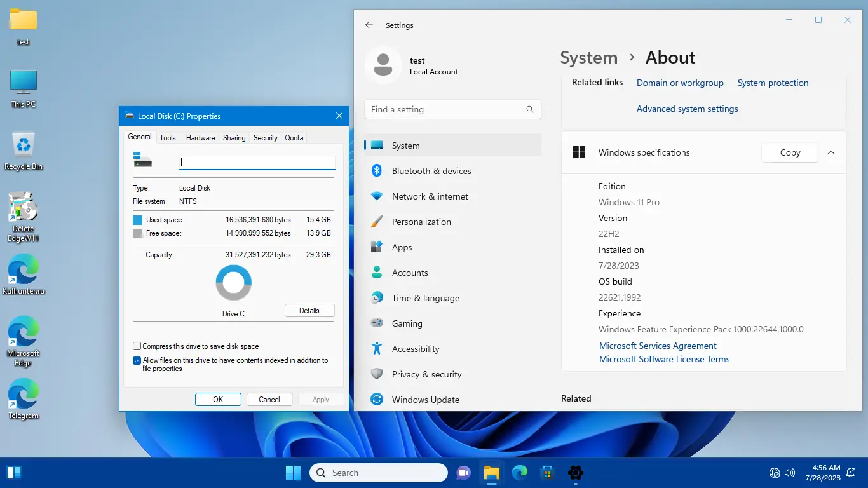Screen dimensions: 868x488
Task: Open File Explorer from the taskbar
Action: click(x=491, y=473)
